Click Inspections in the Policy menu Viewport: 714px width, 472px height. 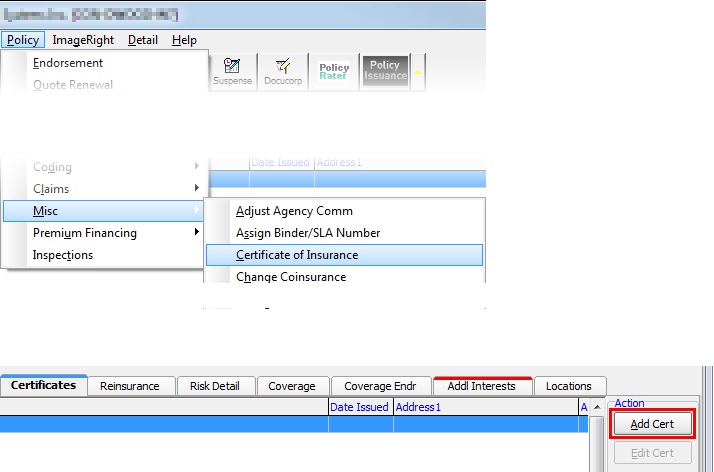(x=63, y=255)
